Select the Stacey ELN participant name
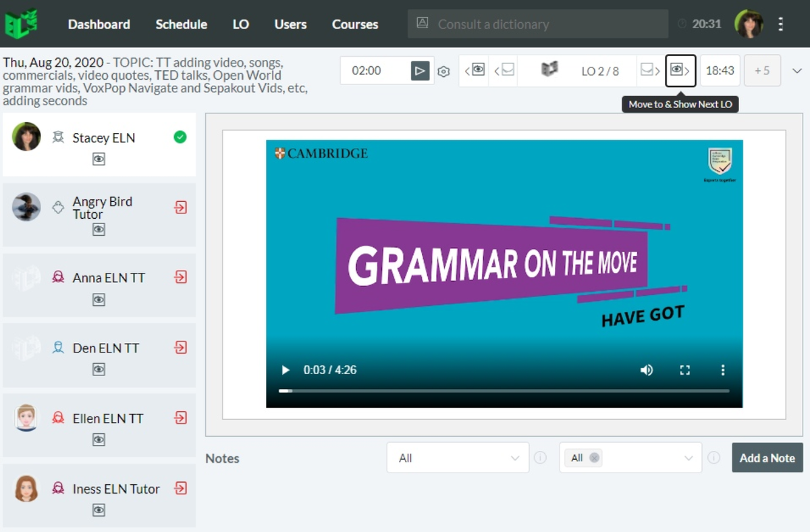The height and width of the screenshot is (532, 810). point(104,138)
